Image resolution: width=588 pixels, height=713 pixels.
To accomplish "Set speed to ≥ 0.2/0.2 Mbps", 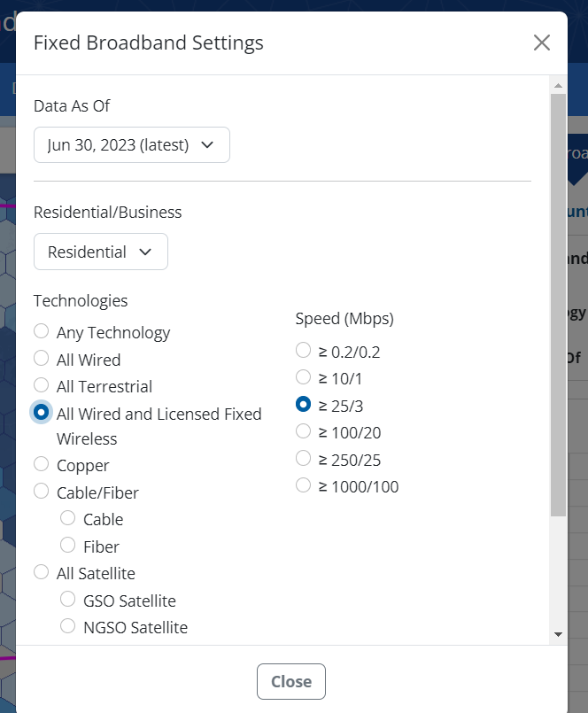I will pyautogui.click(x=304, y=351).
